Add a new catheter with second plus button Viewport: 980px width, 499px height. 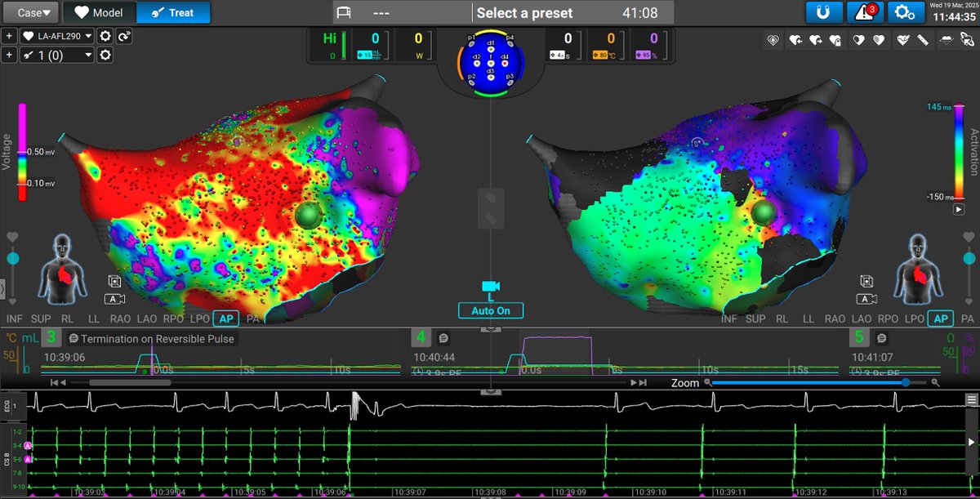8,55
